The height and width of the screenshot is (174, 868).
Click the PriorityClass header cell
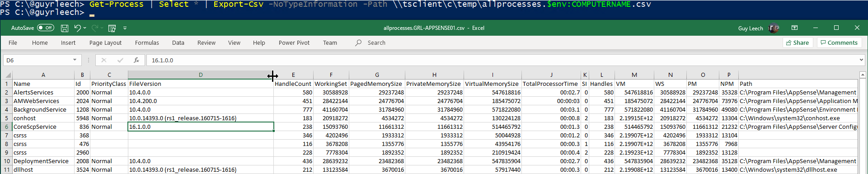(109, 84)
